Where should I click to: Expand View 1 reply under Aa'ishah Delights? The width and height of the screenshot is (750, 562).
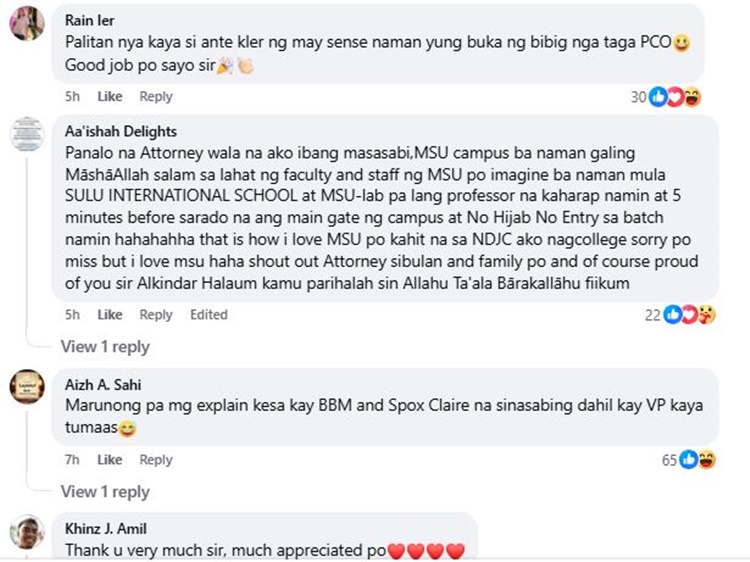(105, 346)
